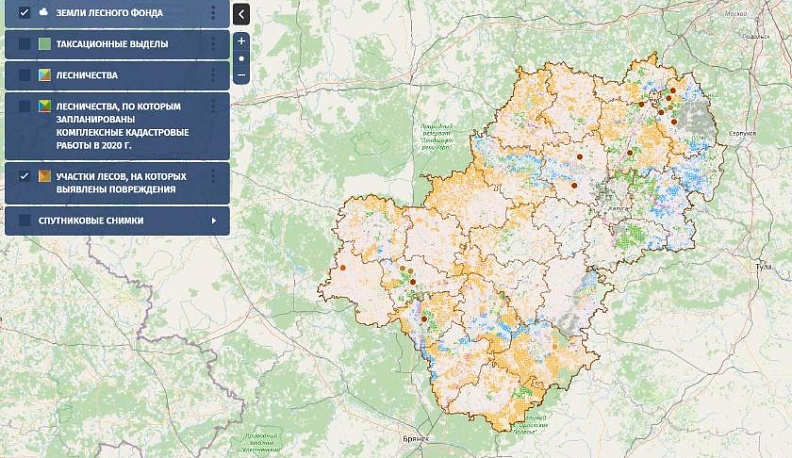Open options for кадастровые работы 2020 layer
The width and height of the screenshot is (792, 458).
click(x=213, y=106)
